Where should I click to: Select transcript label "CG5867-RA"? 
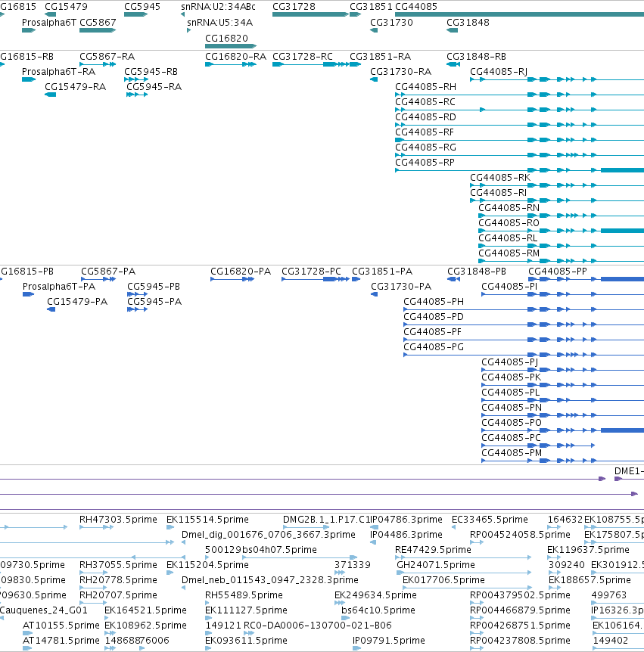tap(107, 57)
